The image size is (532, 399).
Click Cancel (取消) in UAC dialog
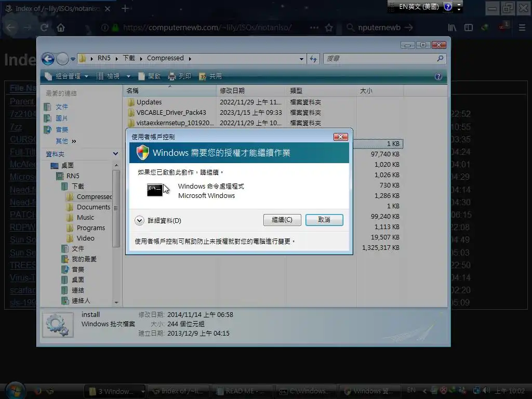(x=324, y=220)
